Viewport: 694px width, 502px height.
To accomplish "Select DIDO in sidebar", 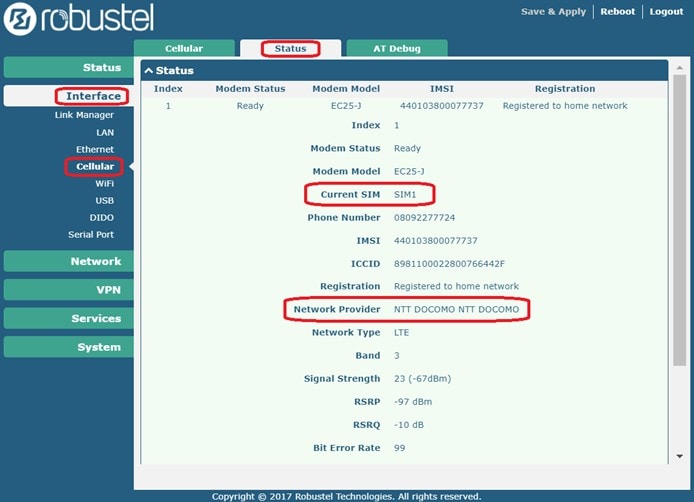I will (x=101, y=218).
